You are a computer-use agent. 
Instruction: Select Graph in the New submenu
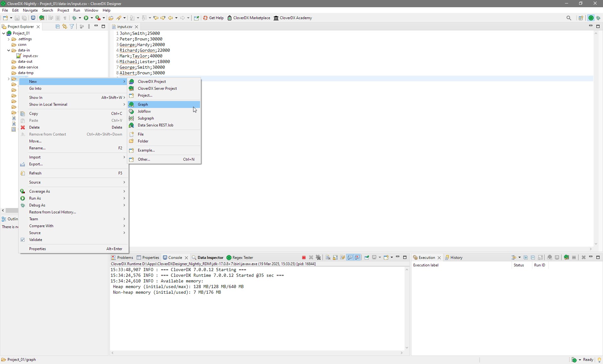(x=143, y=104)
